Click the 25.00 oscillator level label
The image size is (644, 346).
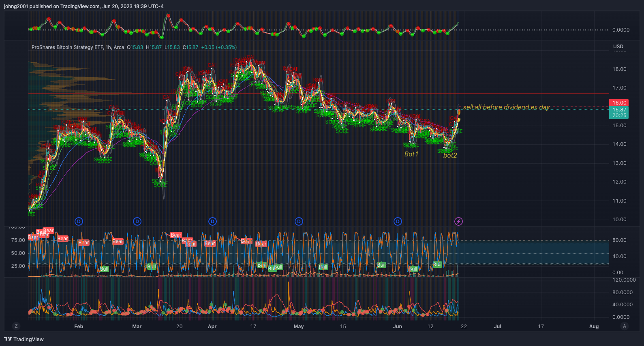click(18, 266)
